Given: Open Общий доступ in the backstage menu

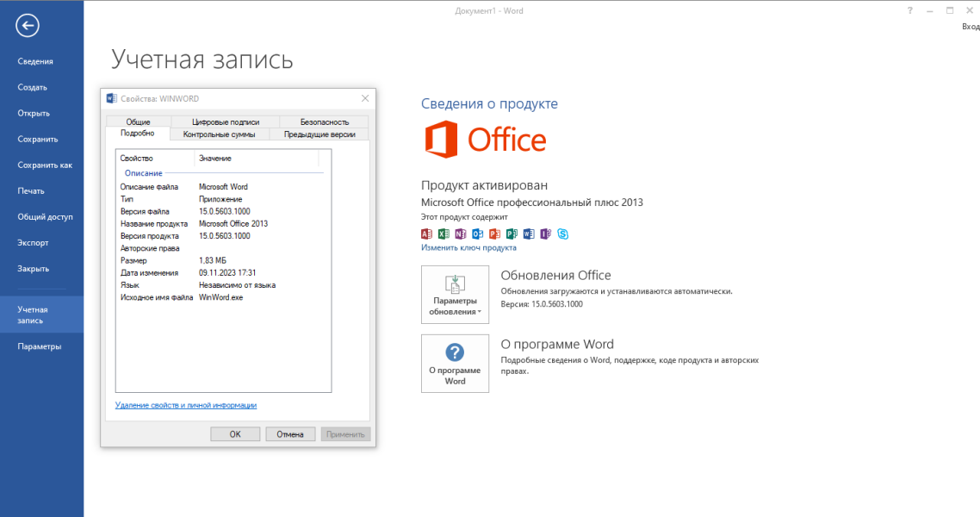Looking at the screenshot, I should pos(42,217).
